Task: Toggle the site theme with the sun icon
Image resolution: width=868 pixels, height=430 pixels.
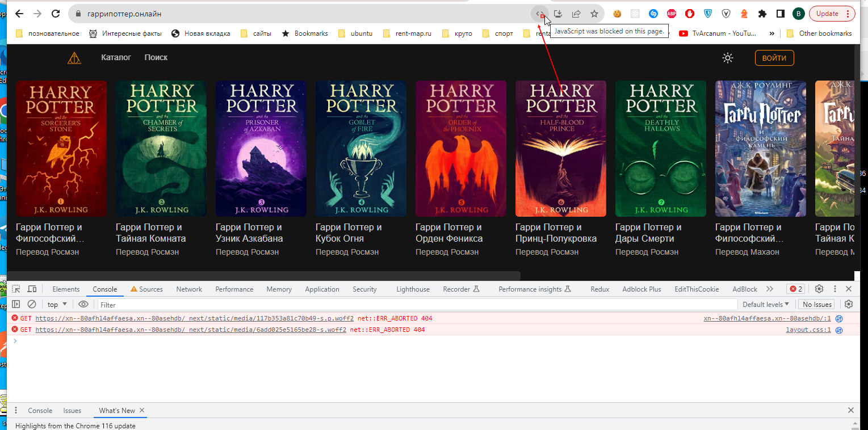Action: (727, 57)
